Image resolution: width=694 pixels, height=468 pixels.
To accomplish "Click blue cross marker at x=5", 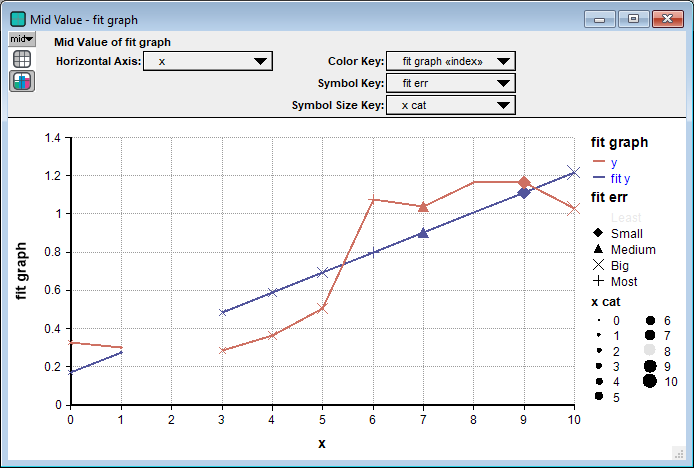I will [x=323, y=273].
